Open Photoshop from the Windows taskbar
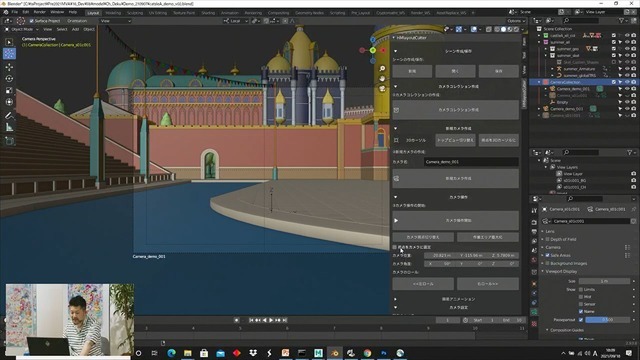Image resolution: width=640 pixels, height=360 pixels. point(384,353)
